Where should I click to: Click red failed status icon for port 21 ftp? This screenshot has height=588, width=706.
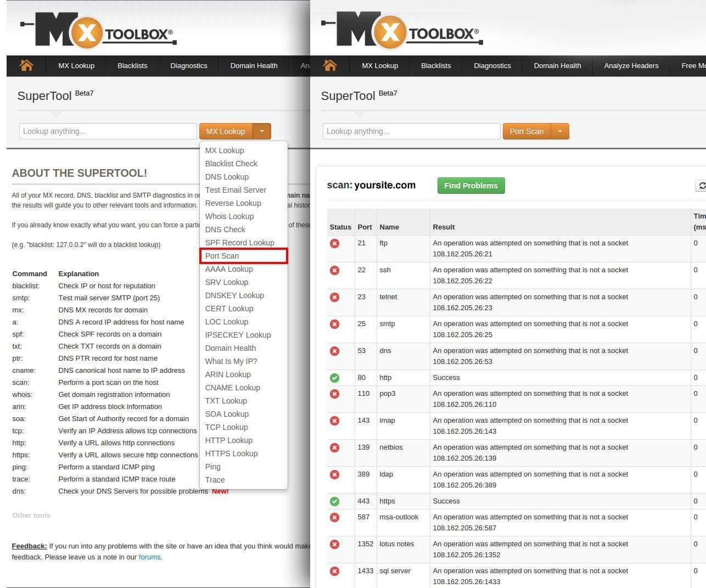334,243
